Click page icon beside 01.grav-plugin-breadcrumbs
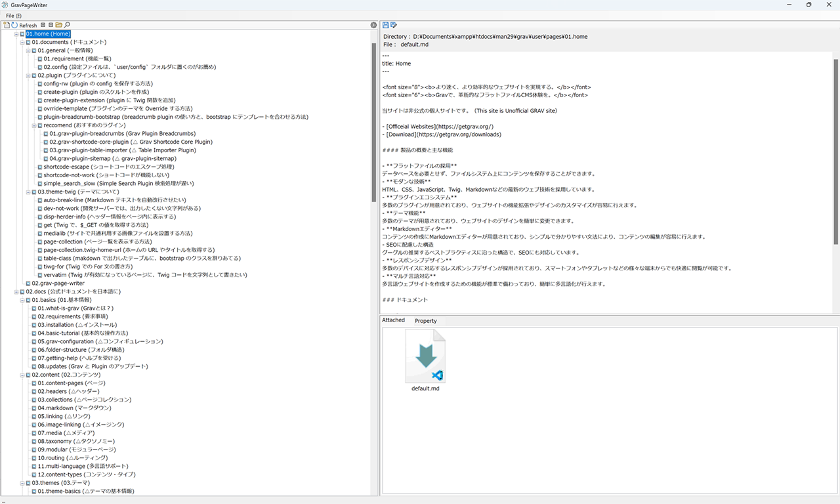Viewport: 840px width, 504px height. [x=46, y=133]
